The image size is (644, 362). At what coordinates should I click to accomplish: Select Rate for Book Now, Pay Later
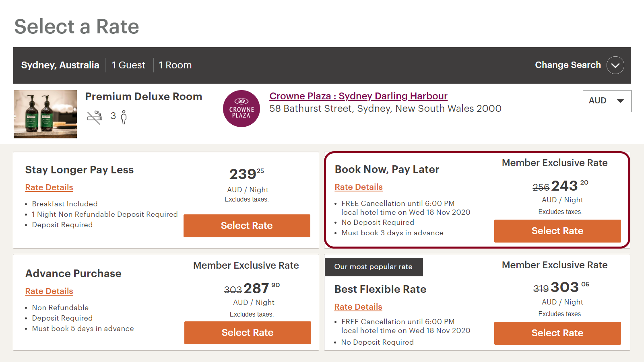[557, 231]
